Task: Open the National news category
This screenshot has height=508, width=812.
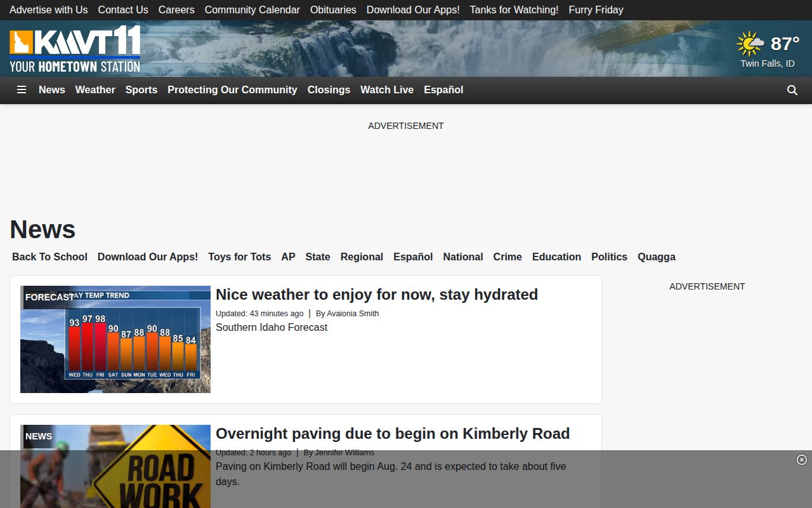Action: 463,257
